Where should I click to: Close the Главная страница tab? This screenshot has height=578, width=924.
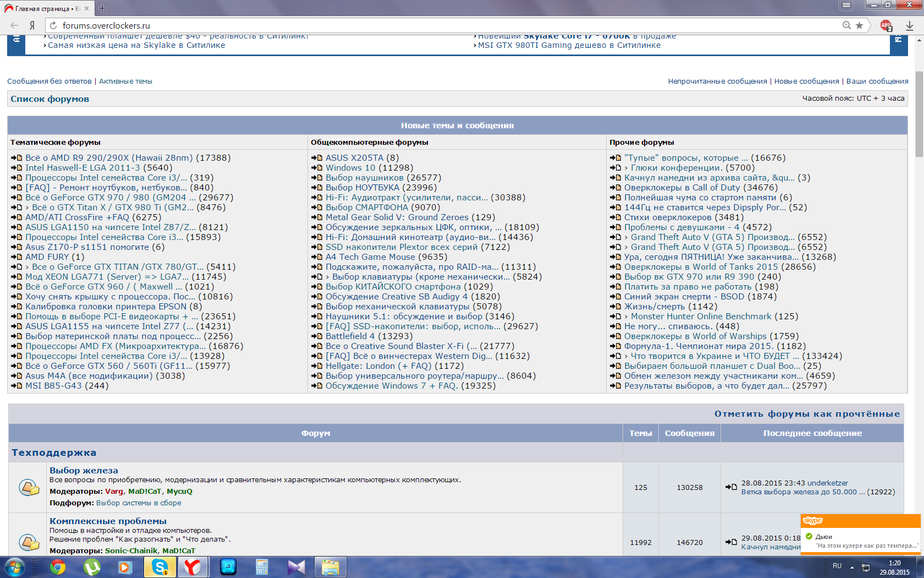pyautogui.click(x=87, y=9)
